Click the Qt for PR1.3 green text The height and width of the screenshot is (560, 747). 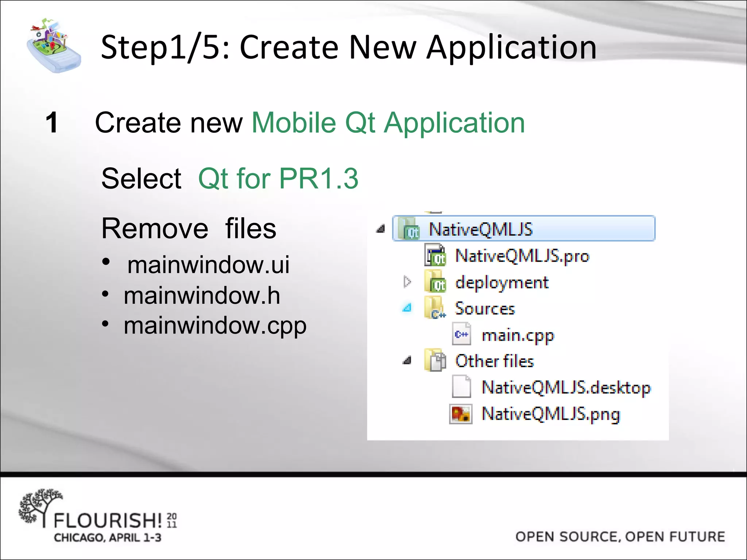[x=278, y=179]
